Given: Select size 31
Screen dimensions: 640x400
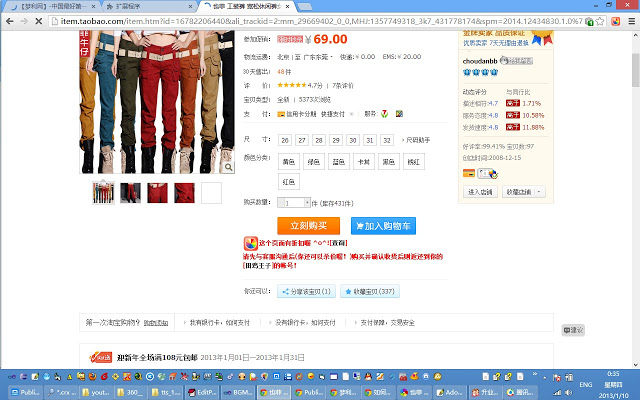Looking at the screenshot, I should tap(370, 140).
